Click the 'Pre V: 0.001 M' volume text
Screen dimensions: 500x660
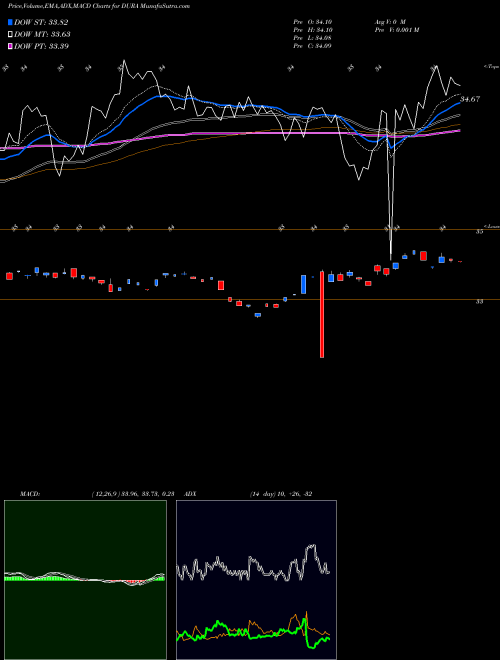point(396,30)
